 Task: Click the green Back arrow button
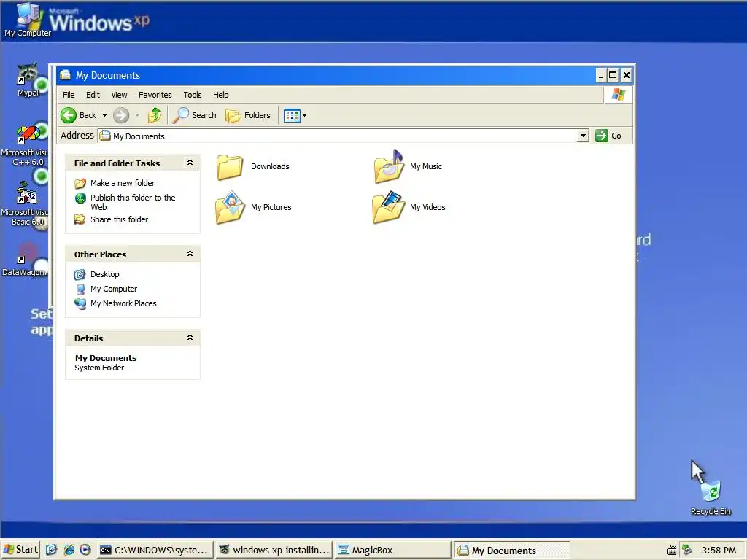click(69, 115)
